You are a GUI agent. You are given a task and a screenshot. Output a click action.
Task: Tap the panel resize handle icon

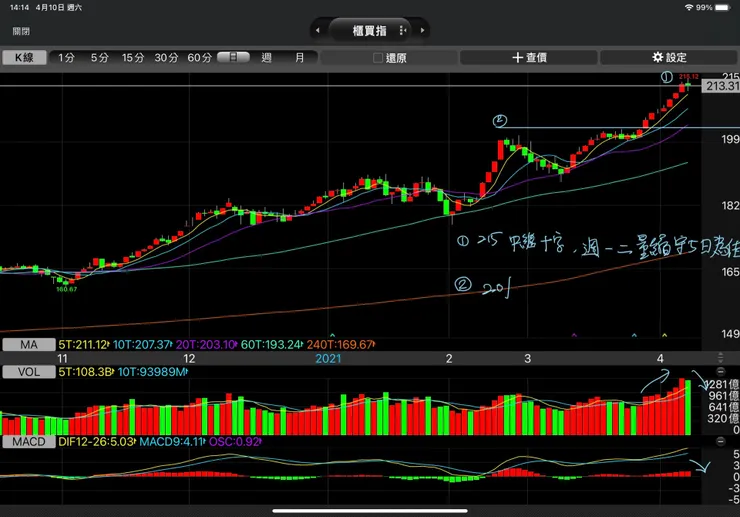tap(720, 357)
